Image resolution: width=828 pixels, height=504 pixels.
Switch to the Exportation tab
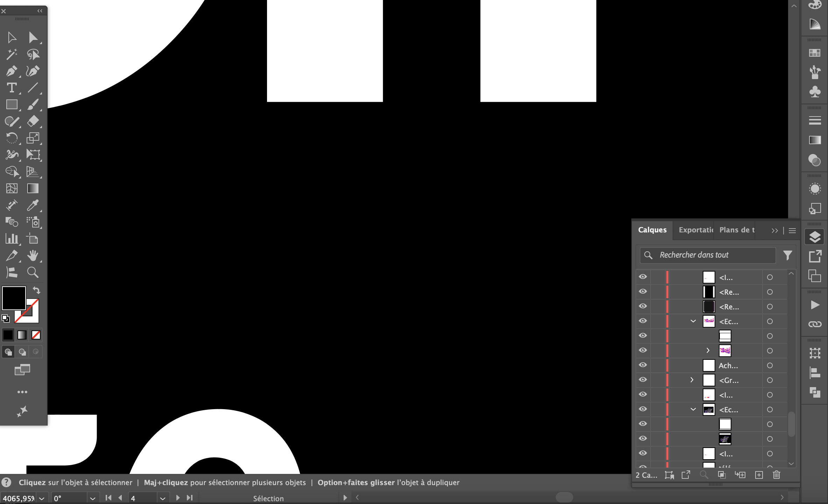click(x=695, y=230)
